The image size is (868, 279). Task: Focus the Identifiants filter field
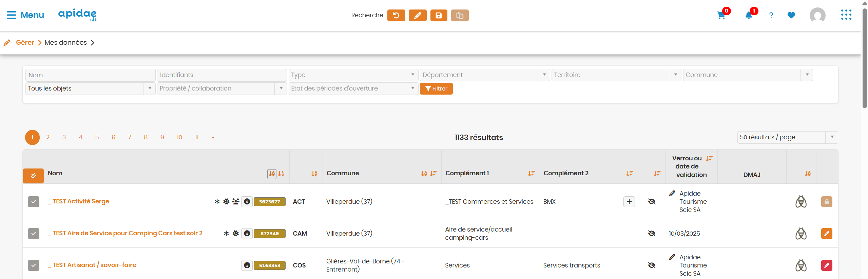pyautogui.click(x=222, y=75)
